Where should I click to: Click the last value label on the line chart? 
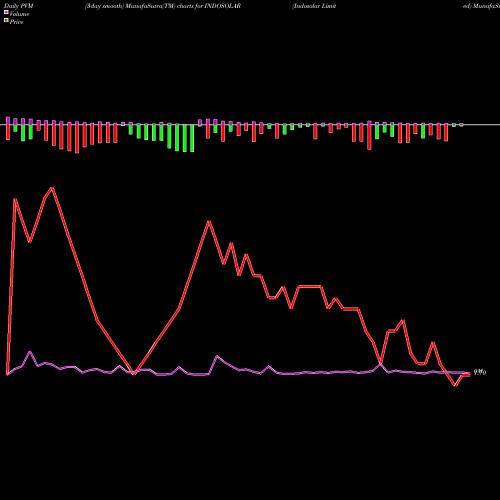(x=480, y=372)
